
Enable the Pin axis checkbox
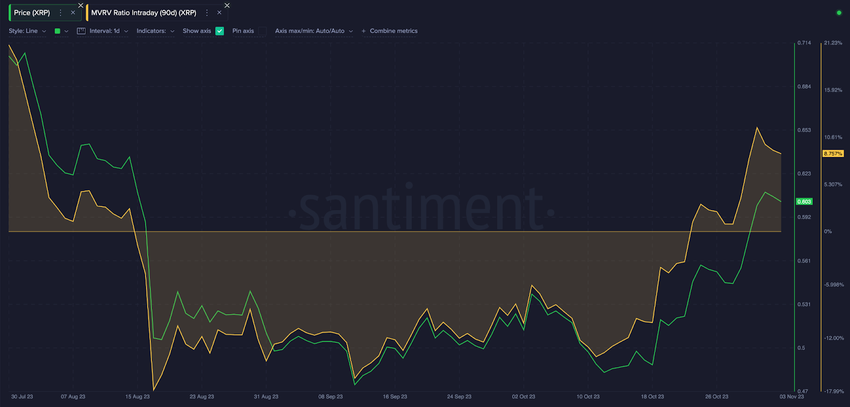[x=264, y=31]
